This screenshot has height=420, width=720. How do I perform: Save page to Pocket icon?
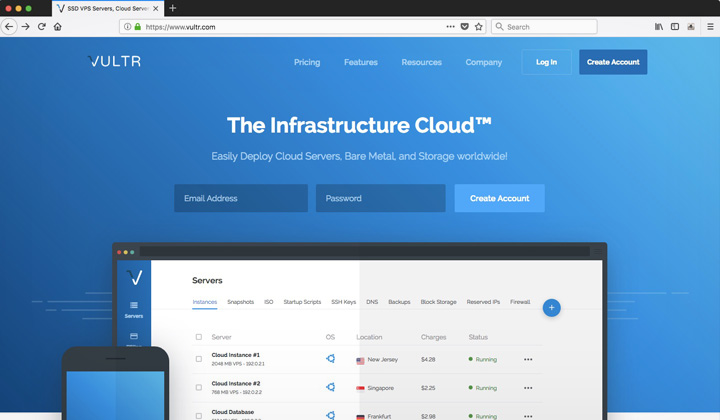tap(465, 27)
